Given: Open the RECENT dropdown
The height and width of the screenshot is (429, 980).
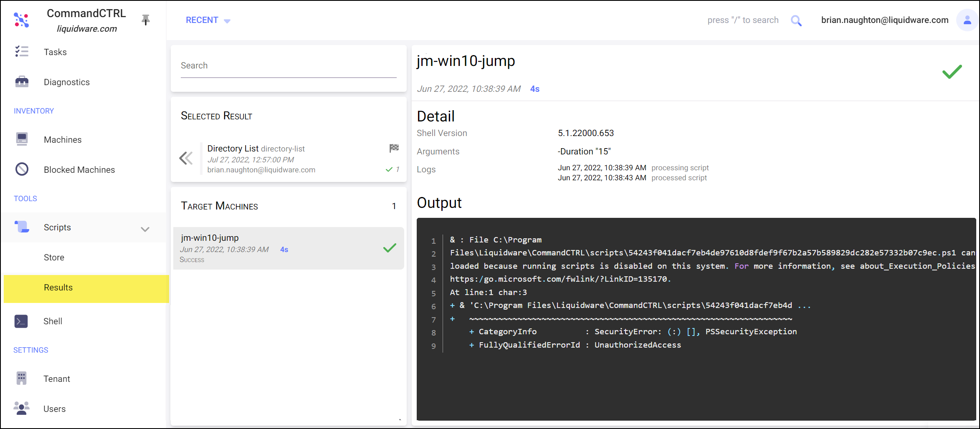Looking at the screenshot, I should [x=208, y=20].
